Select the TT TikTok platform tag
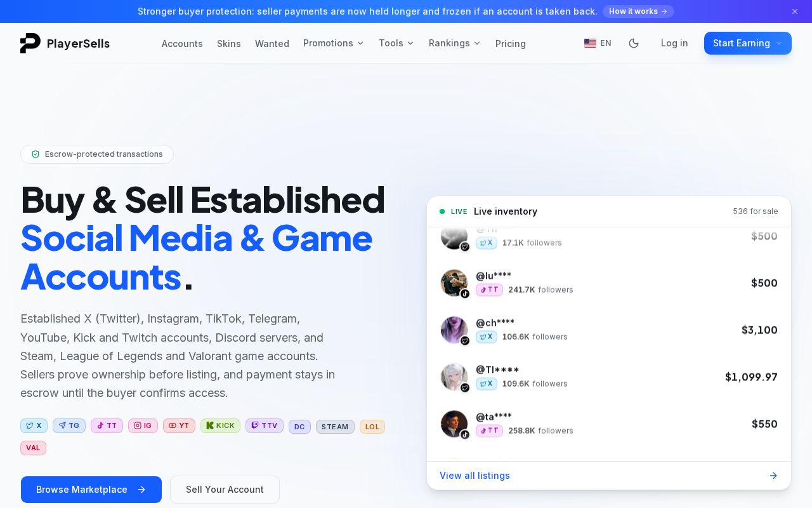 [x=107, y=426]
